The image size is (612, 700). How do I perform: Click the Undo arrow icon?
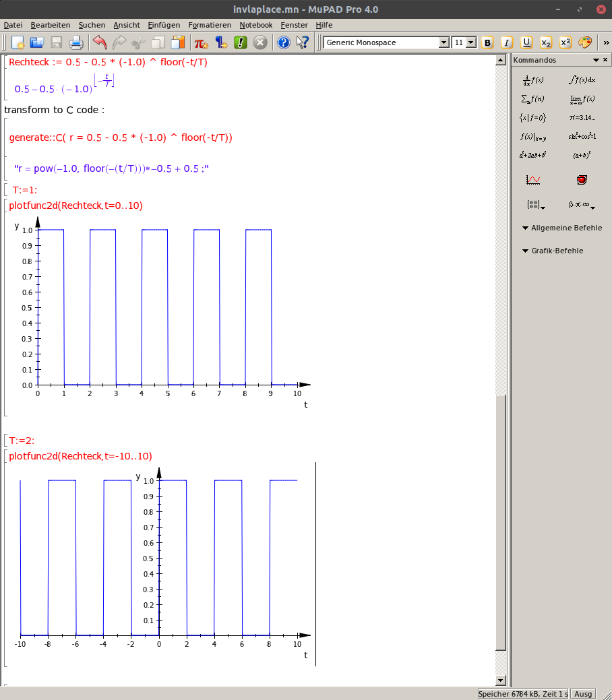click(x=100, y=42)
